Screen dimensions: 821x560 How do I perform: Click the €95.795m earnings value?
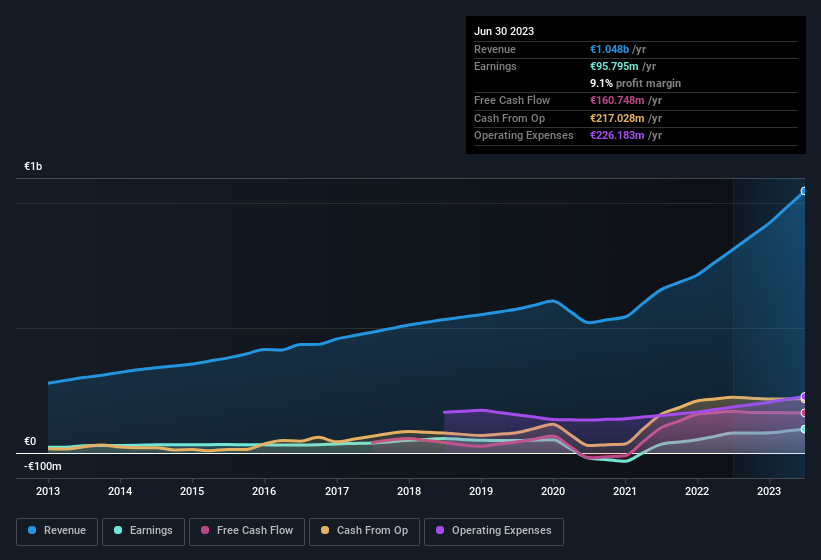(614, 66)
